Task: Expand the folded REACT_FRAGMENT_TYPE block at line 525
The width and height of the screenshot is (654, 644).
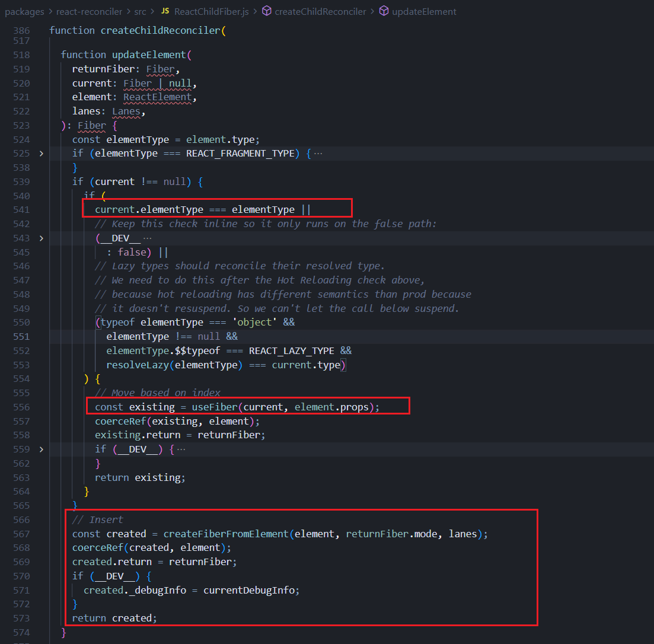Action: (x=42, y=154)
